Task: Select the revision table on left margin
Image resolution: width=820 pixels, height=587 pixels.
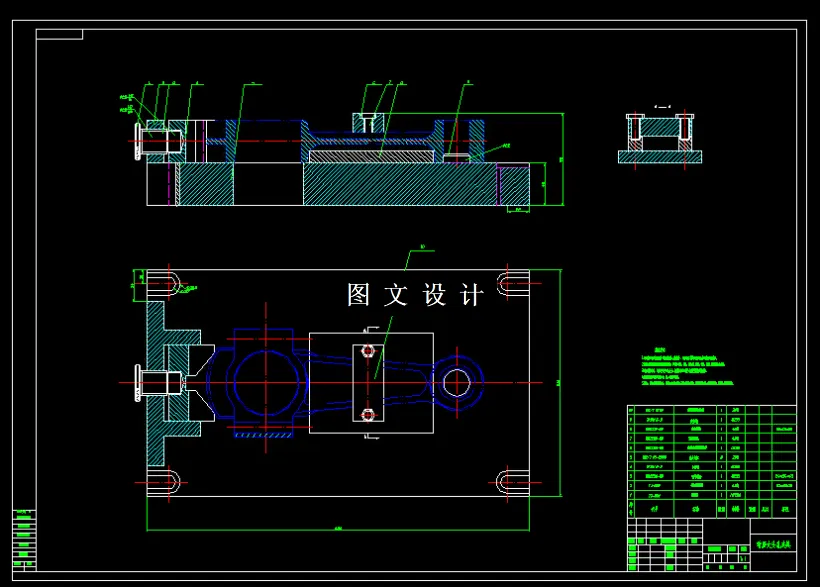Action: pos(24,539)
